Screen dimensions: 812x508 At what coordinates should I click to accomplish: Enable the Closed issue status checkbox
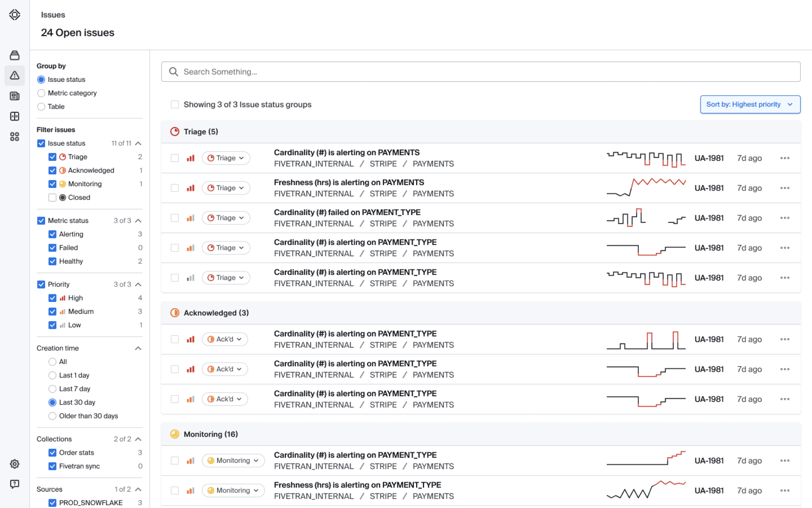coord(52,198)
